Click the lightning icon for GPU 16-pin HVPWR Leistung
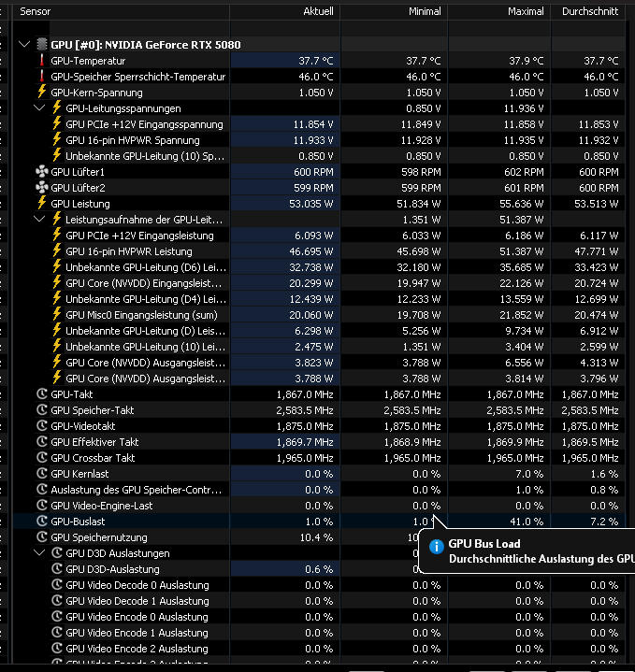 57,250
